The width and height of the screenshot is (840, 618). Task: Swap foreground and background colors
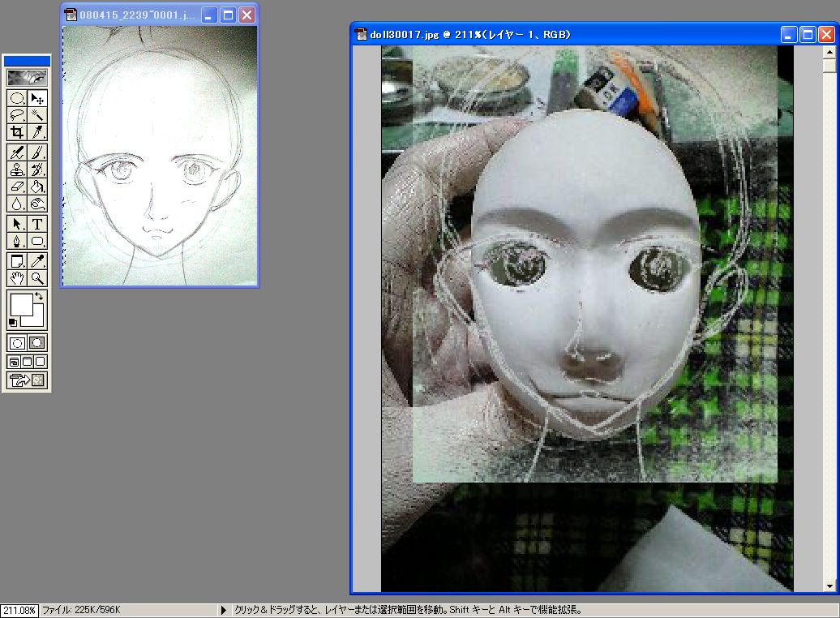point(41,297)
